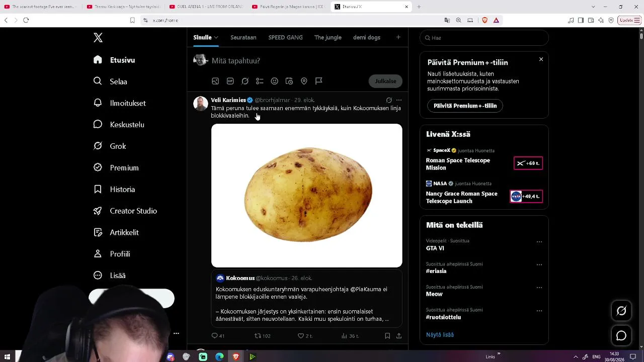Bookmark the Veli Karimies post

(387, 336)
